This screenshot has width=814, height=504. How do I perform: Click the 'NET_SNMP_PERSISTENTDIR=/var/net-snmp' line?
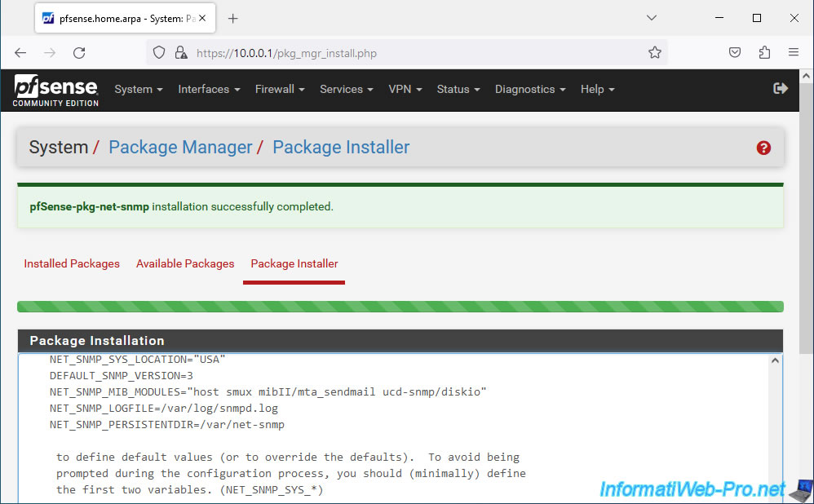(x=167, y=424)
